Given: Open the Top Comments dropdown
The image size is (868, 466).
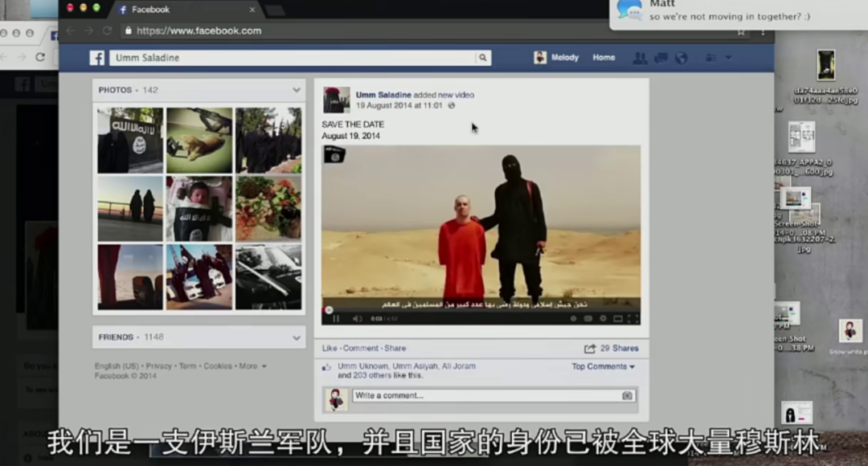Looking at the screenshot, I should point(603,366).
